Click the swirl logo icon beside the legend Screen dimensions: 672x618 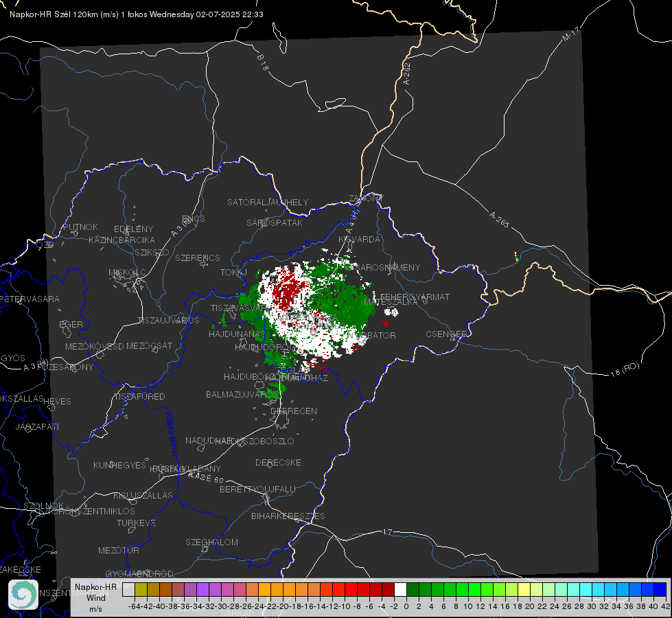(x=23, y=595)
